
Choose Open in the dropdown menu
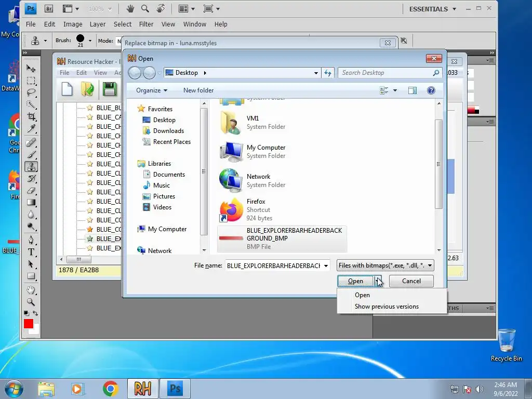click(362, 295)
